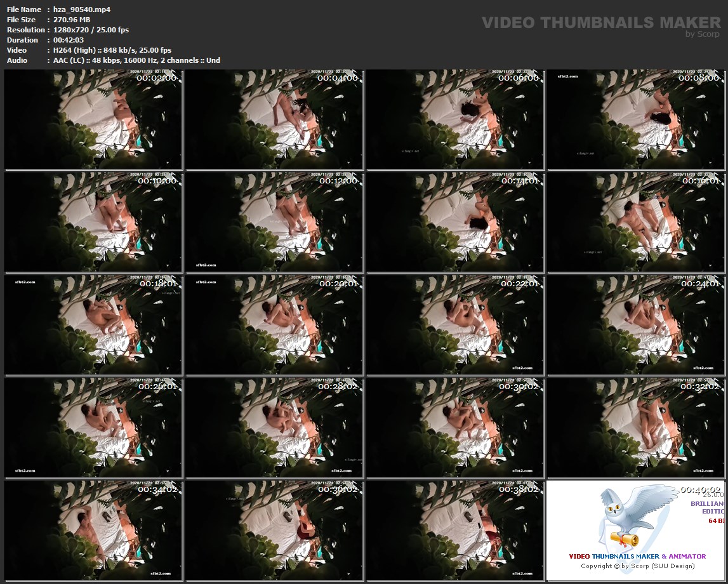Click the resolution value 1280x720 / 25.00 fps
Image resolution: width=728 pixels, height=584 pixels.
91,30
